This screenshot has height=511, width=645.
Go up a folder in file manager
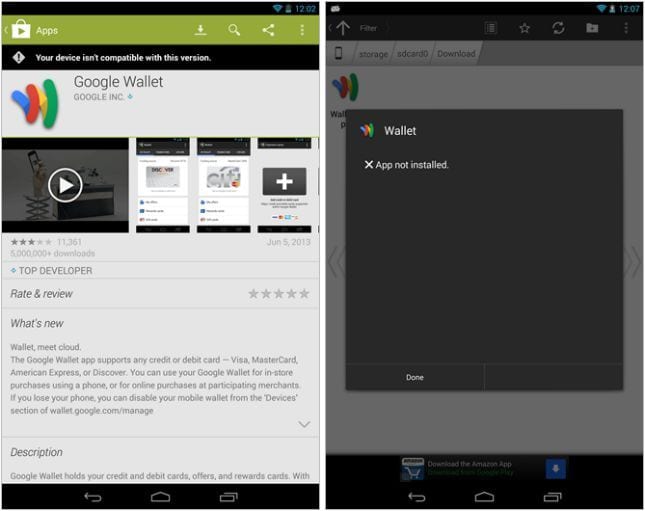(x=343, y=28)
